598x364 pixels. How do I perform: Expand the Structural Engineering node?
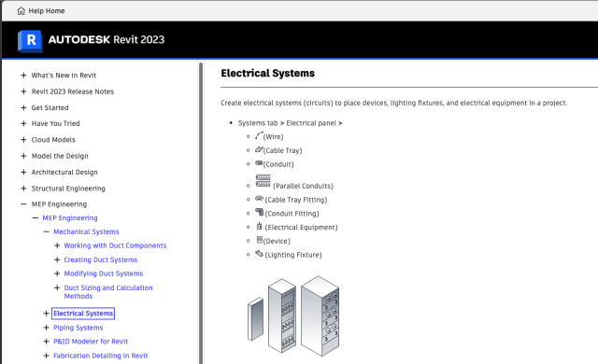point(23,189)
